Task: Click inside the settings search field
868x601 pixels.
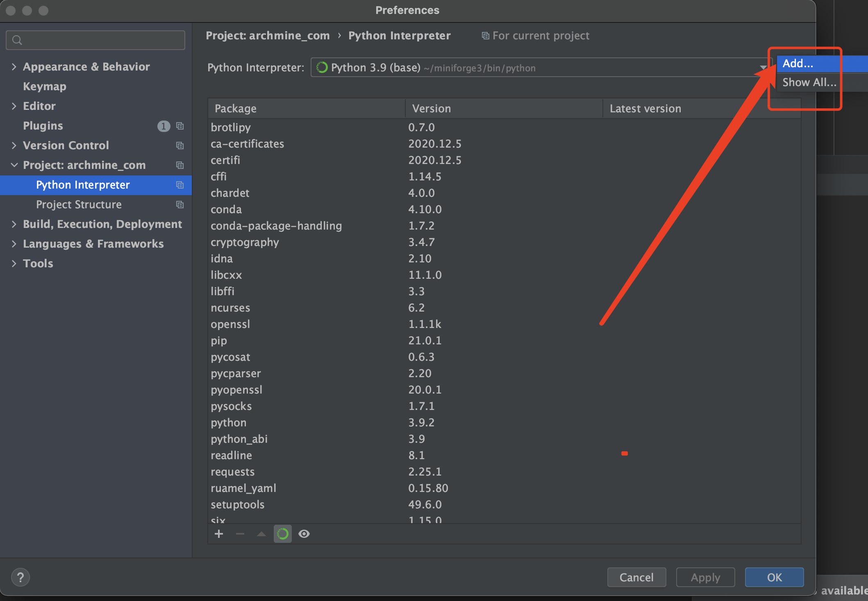Action: [95, 40]
